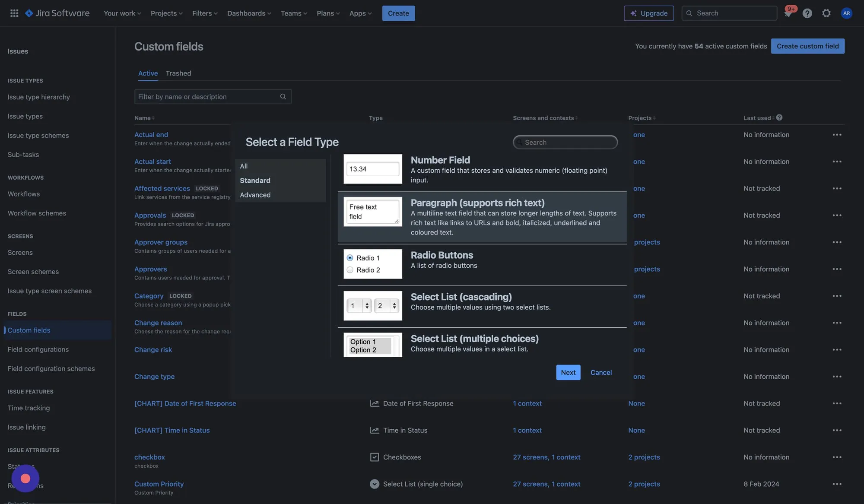Image resolution: width=864 pixels, height=504 pixels.
Task: Select the Radio 2 option
Action: [x=350, y=270]
